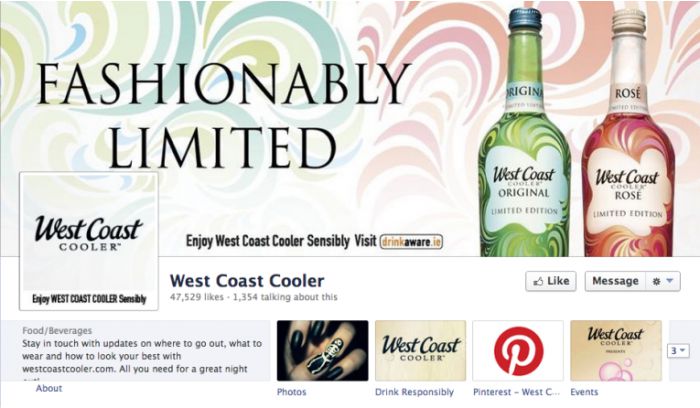Click the Rosé bottle in cover photo
Viewport: 700px width, 408px height.
coord(629,133)
